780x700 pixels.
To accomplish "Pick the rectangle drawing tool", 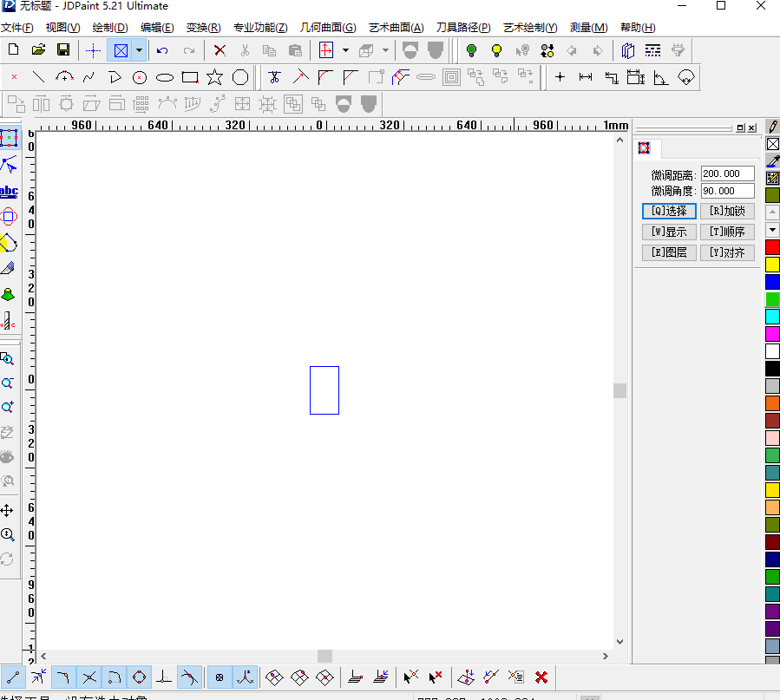I will point(190,77).
